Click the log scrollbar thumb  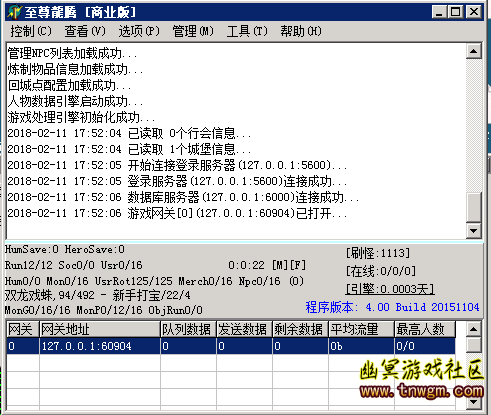click(473, 207)
